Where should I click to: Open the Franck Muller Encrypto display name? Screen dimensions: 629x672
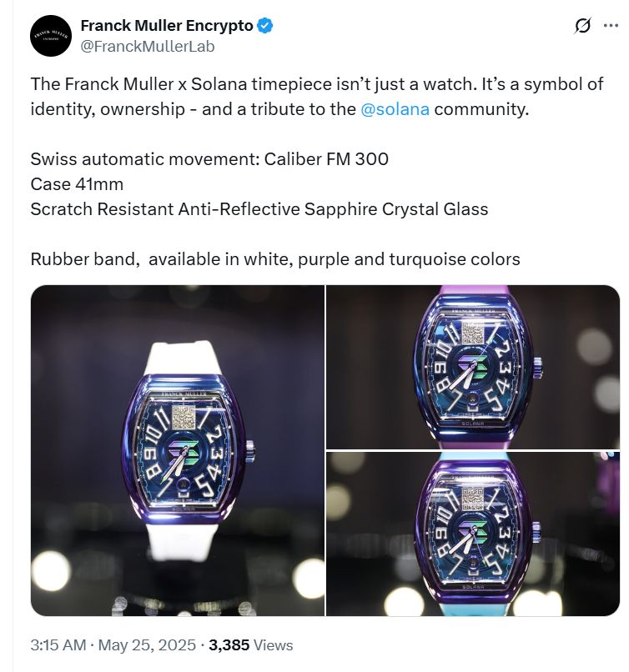pos(167,26)
